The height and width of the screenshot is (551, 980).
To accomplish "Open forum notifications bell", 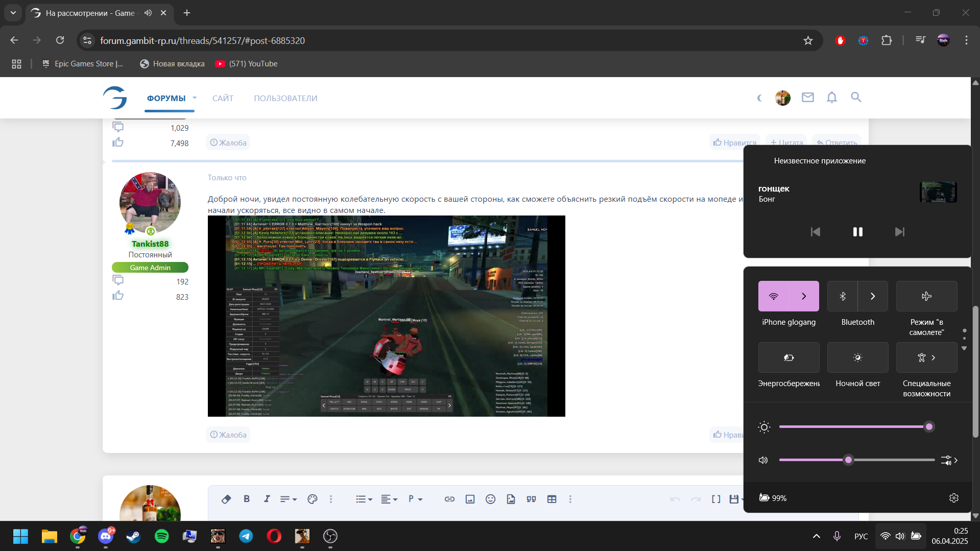I will coord(831,98).
